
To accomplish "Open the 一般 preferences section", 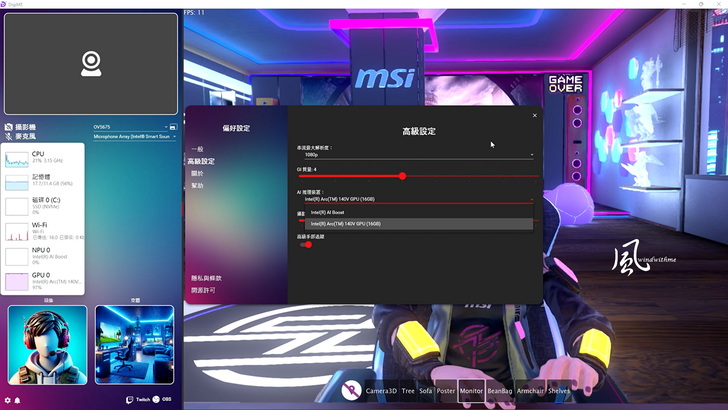I will pos(197,149).
